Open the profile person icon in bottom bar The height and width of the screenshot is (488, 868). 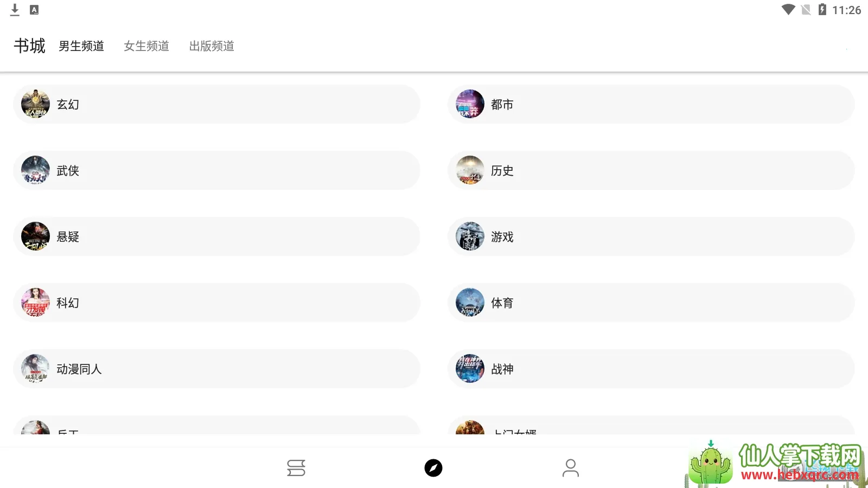tap(571, 467)
